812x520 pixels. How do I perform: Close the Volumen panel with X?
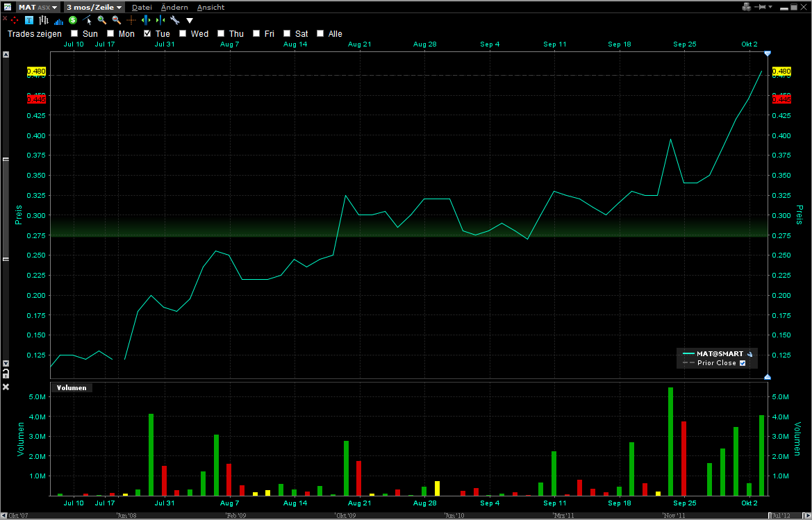tap(6, 387)
